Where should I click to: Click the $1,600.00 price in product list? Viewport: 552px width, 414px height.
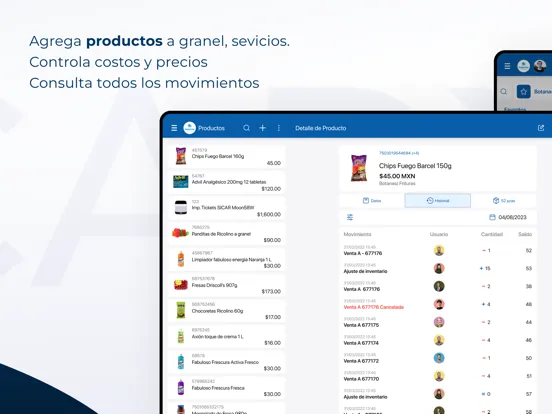click(x=269, y=214)
